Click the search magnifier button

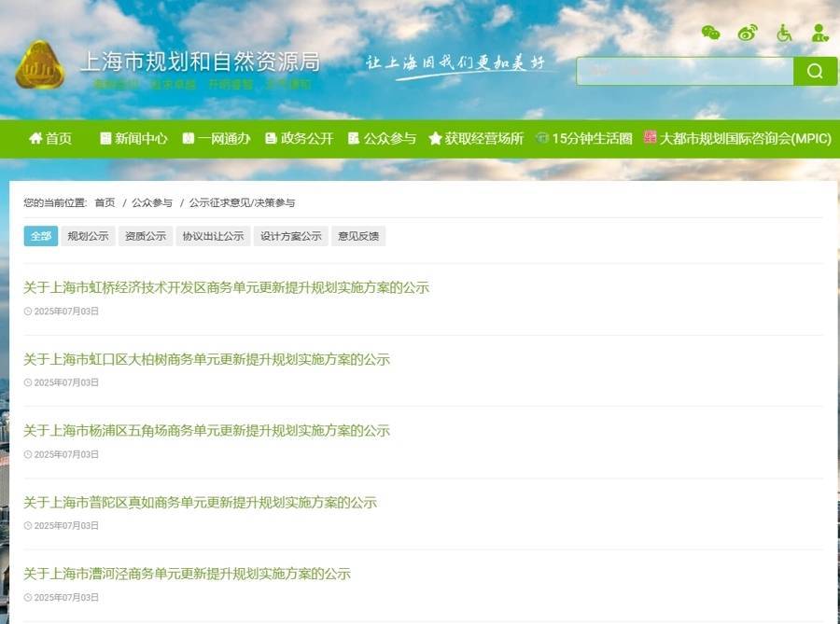(814, 71)
